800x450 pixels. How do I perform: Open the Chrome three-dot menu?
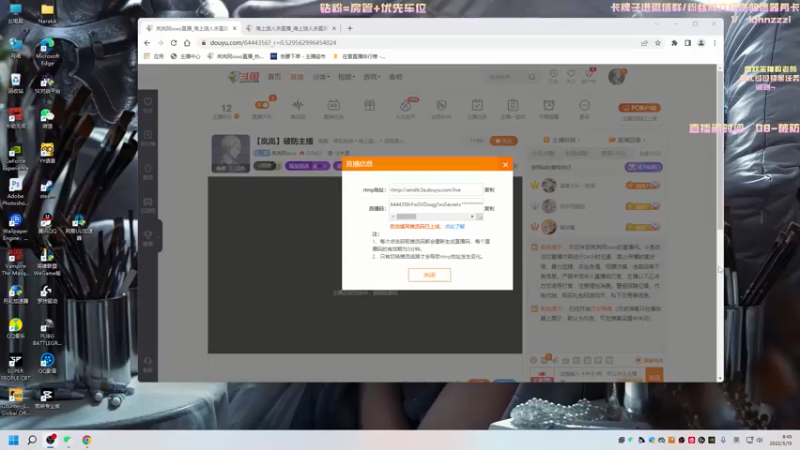coord(715,43)
